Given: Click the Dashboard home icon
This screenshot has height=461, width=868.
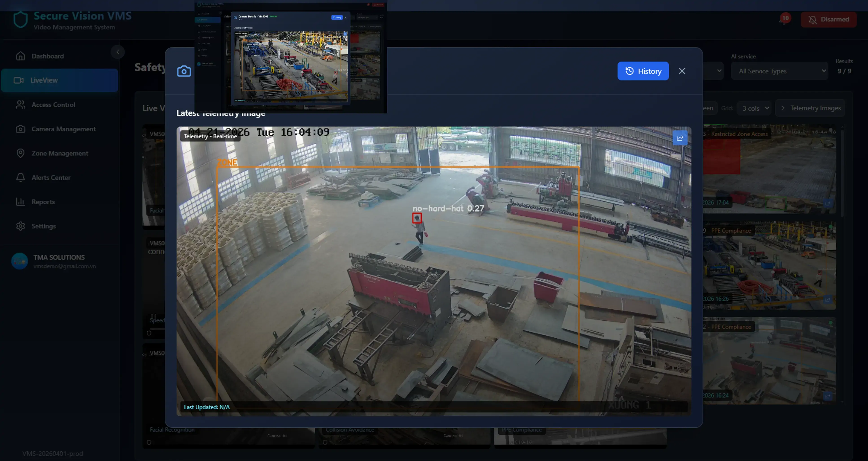Looking at the screenshot, I should point(21,56).
